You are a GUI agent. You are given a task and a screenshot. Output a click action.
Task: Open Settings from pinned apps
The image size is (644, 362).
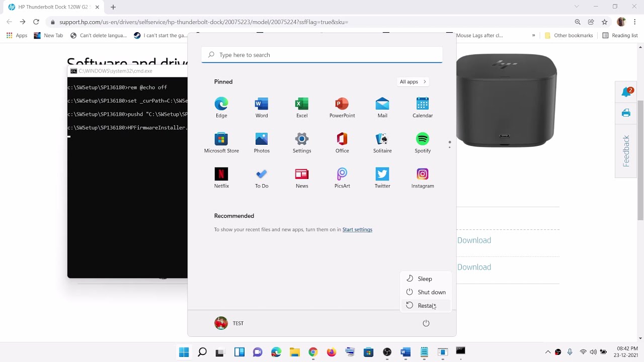(302, 143)
